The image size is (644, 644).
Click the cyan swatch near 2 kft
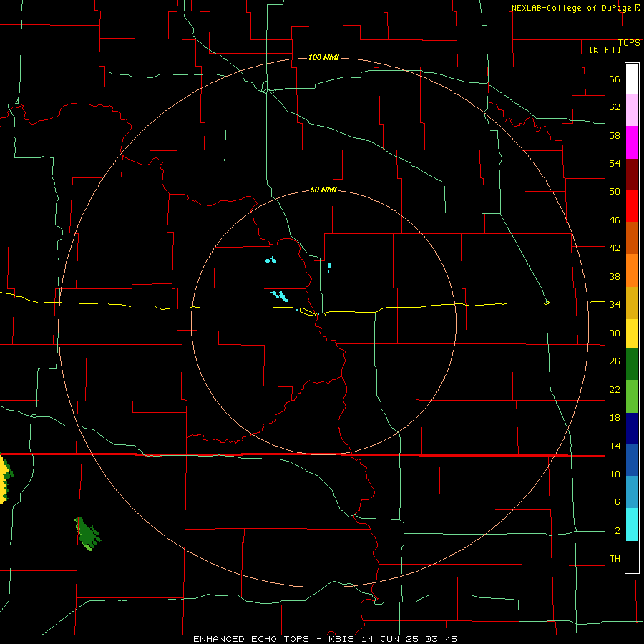pyautogui.click(x=632, y=525)
